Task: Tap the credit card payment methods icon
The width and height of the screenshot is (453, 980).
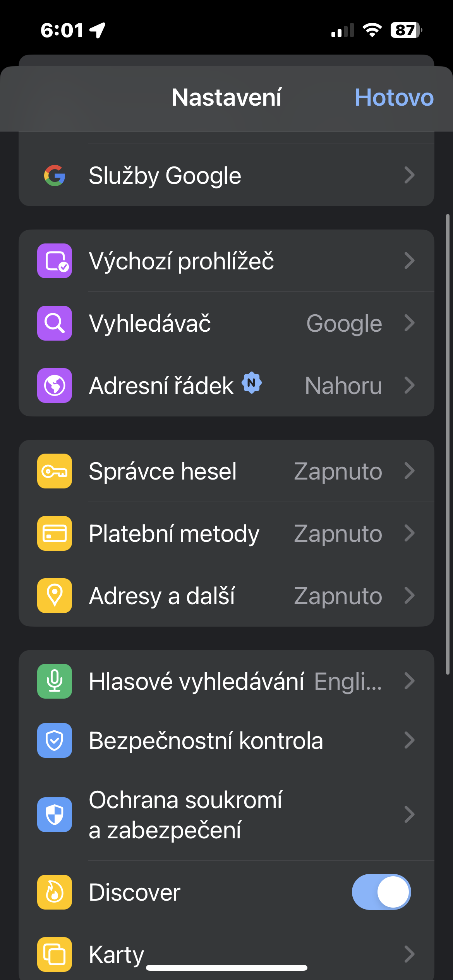Action: [55, 533]
